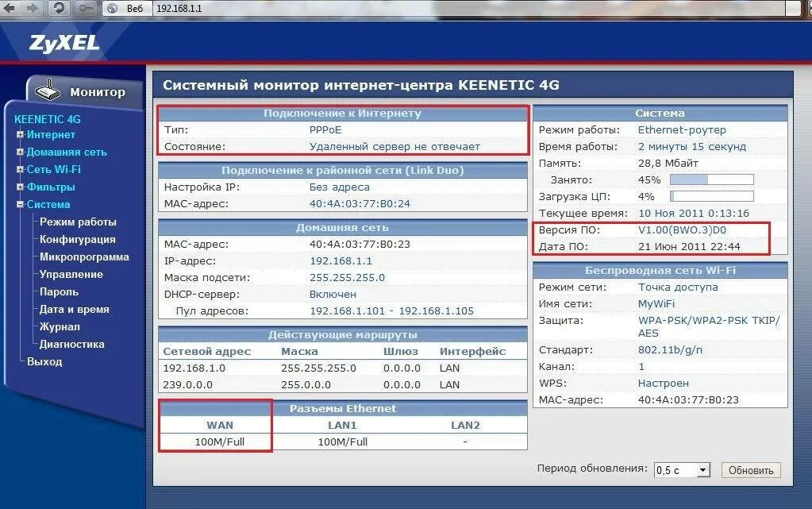Screen dimensions: 812x509
Task: Collapse the Система tree node
Action: (x=20, y=204)
